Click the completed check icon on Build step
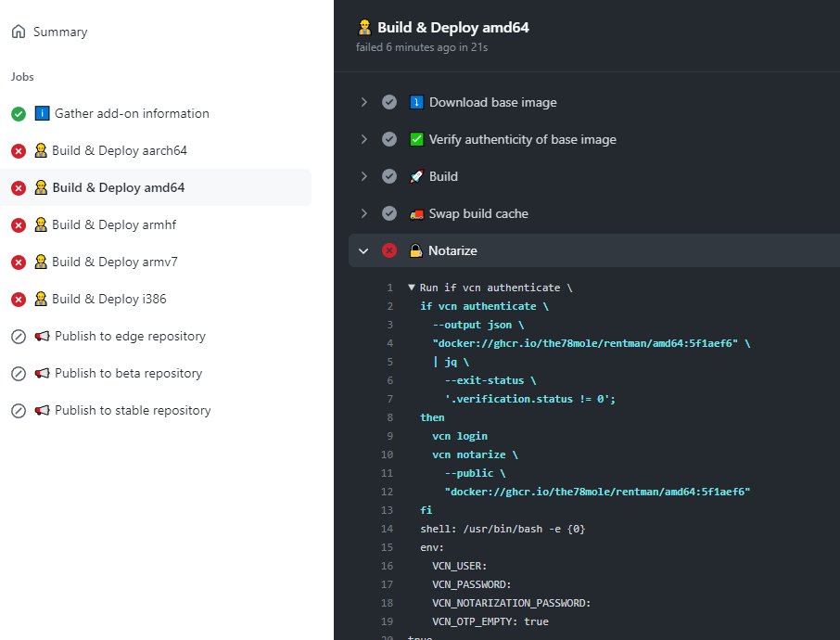Screen dimensions: 840x640 point(389,176)
